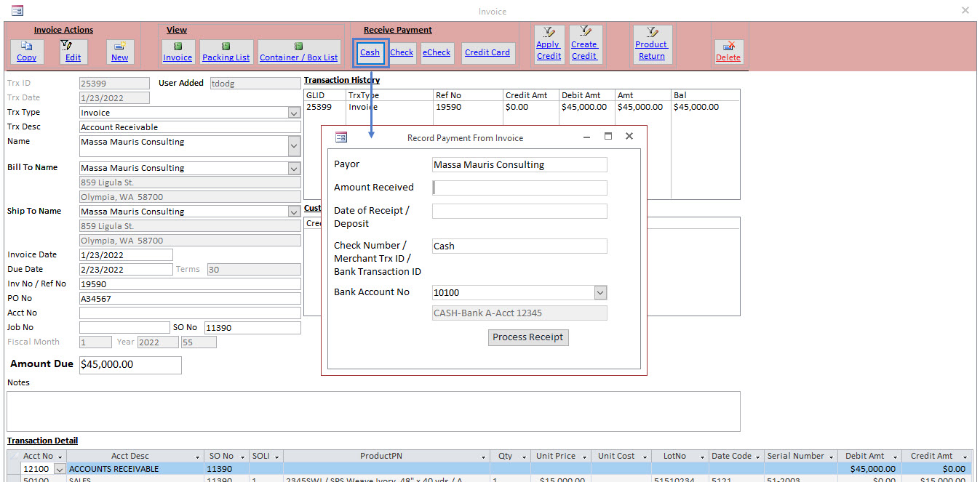Open the Bank Account No dropdown
This screenshot has width=980, height=482.
600,292
